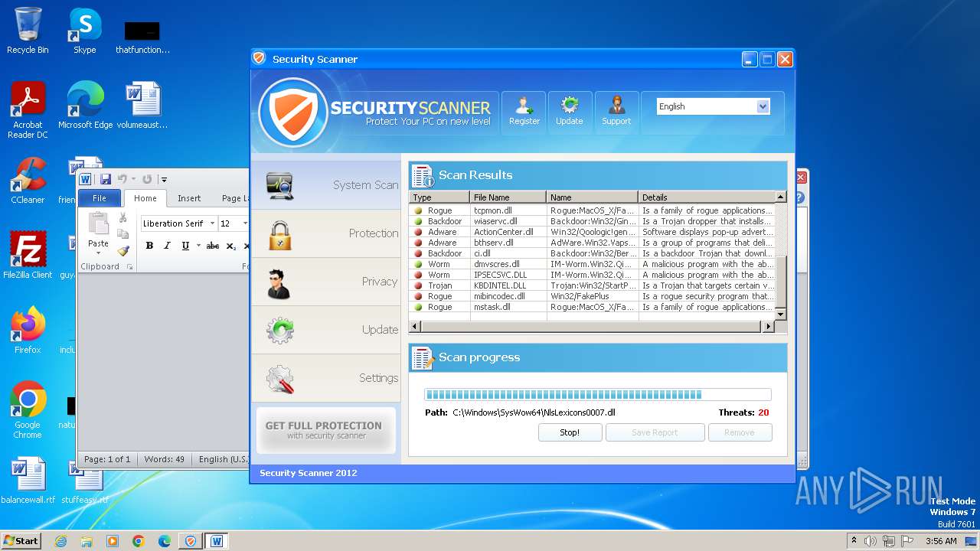The height and width of the screenshot is (551, 980).
Task: Select the KBDINTEL.DLL Trojan row
Action: click(593, 285)
